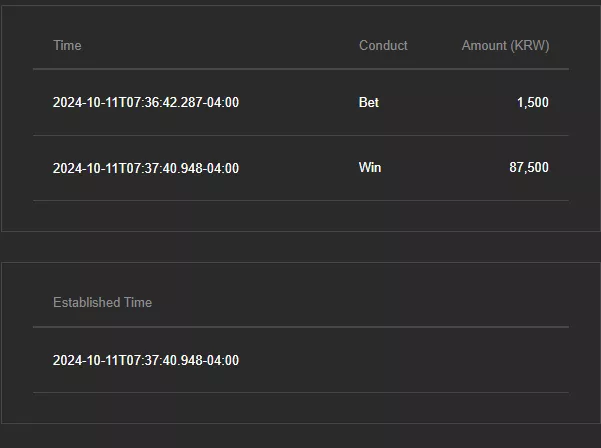Click the KRW currency text in header
The width and height of the screenshot is (601, 448).
click(529, 46)
